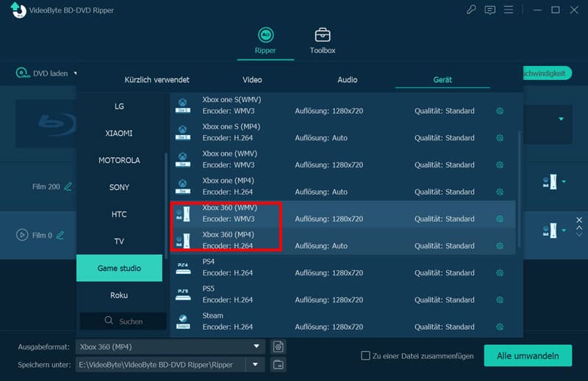Viewport: 588px width, 381px height.
Task: Click the PS5 console icon
Action: point(183,295)
